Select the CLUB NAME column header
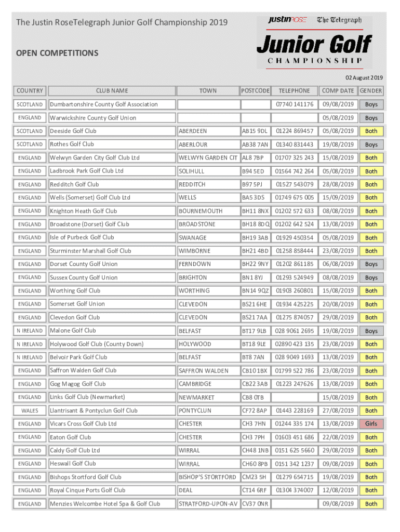The width and height of the screenshot is (400, 532). coord(112,90)
